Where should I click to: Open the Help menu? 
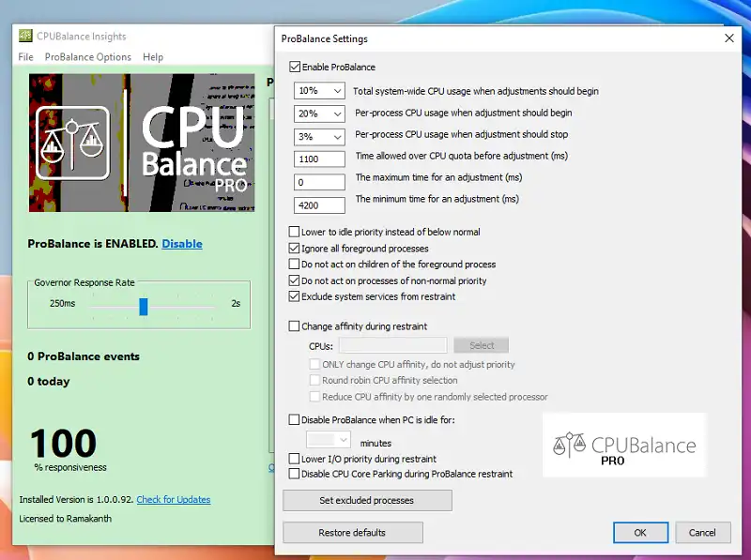click(x=153, y=57)
